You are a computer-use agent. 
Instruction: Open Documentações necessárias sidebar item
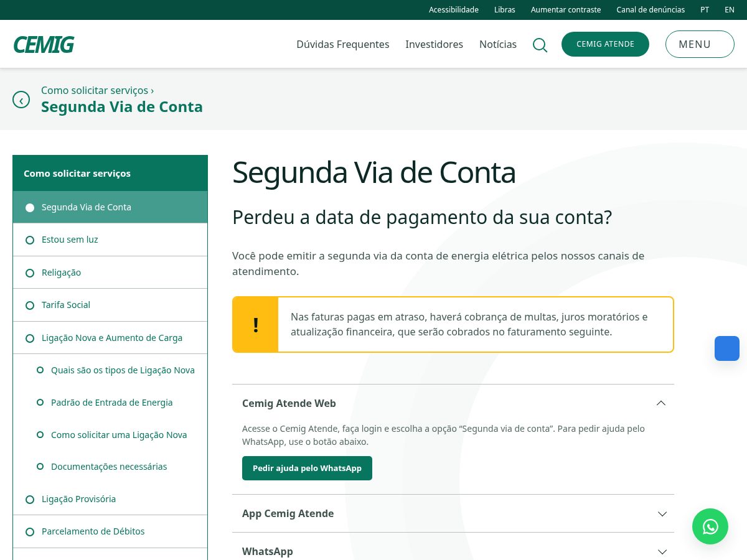tap(109, 467)
